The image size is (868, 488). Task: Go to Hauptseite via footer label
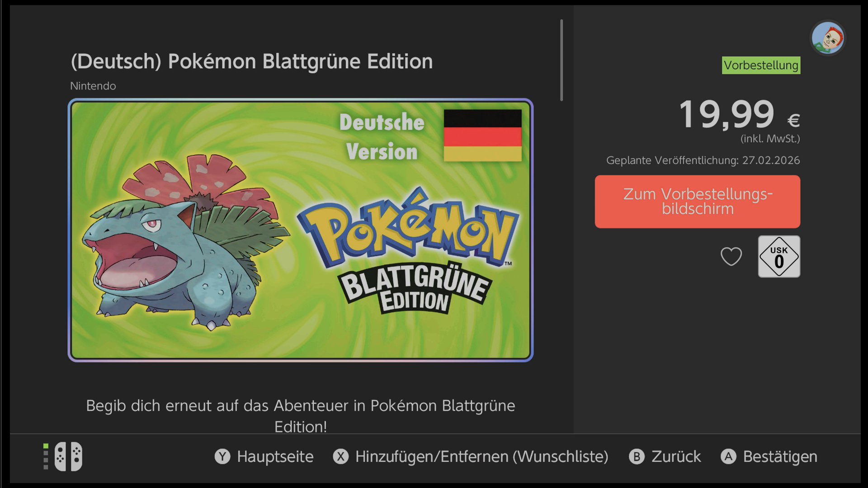coord(275,457)
